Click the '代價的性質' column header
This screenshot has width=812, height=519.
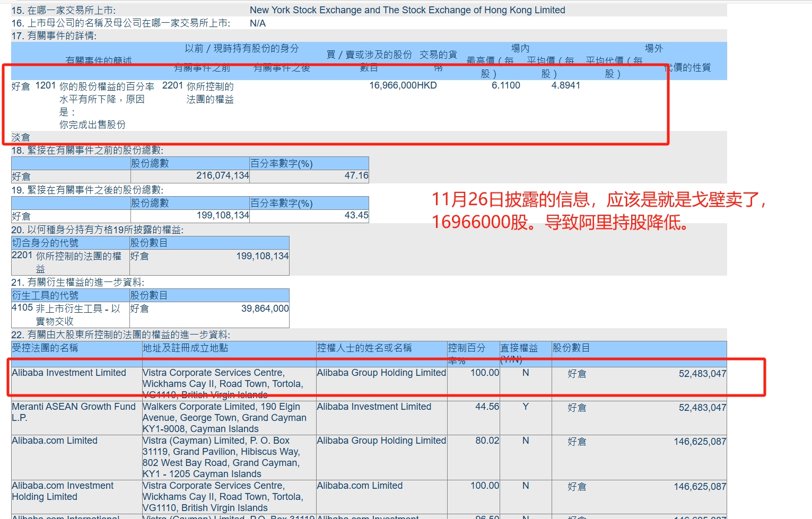[x=687, y=68]
